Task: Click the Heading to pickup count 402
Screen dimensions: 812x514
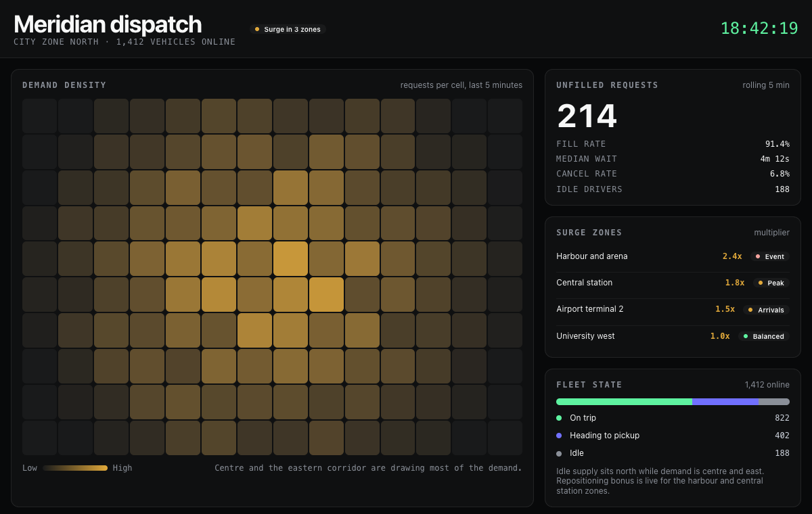Action: (782, 436)
